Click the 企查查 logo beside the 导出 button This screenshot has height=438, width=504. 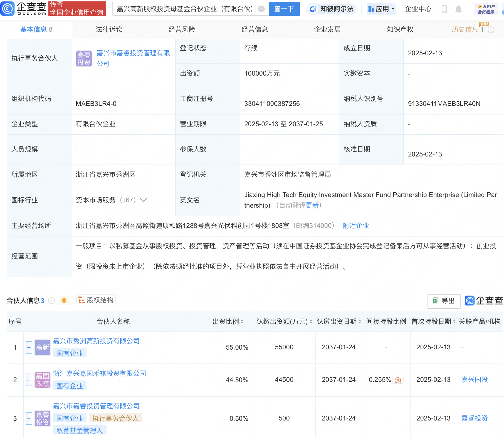[484, 301]
